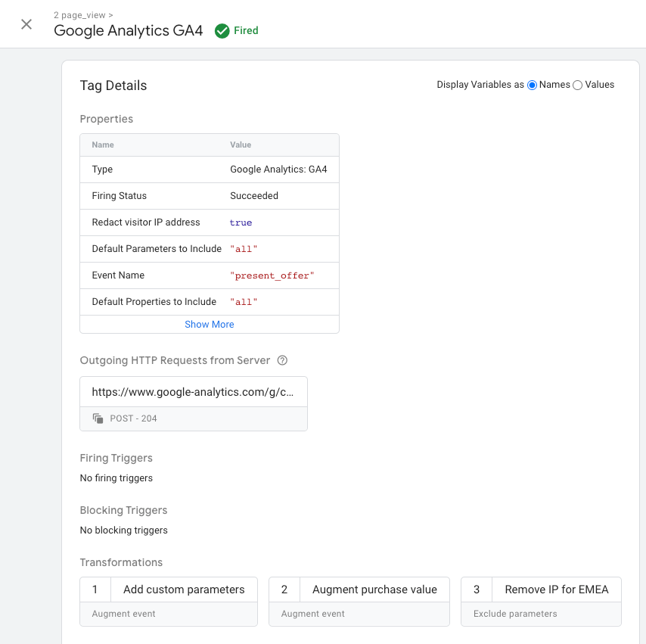Select the Values radio button

(x=578, y=85)
